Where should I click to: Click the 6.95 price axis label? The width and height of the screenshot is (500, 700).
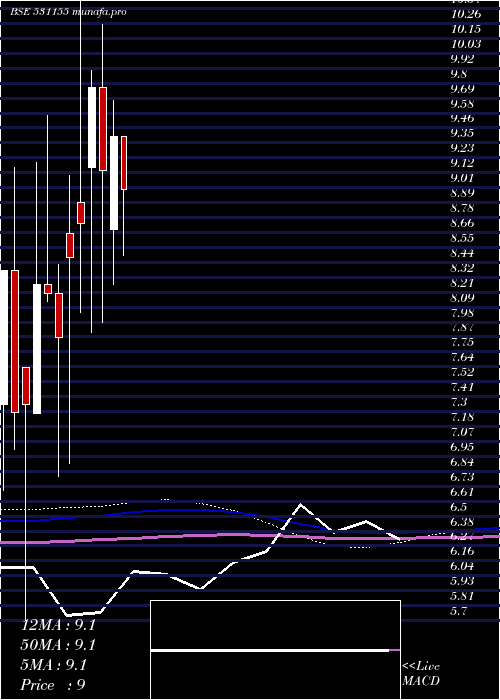click(463, 446)
